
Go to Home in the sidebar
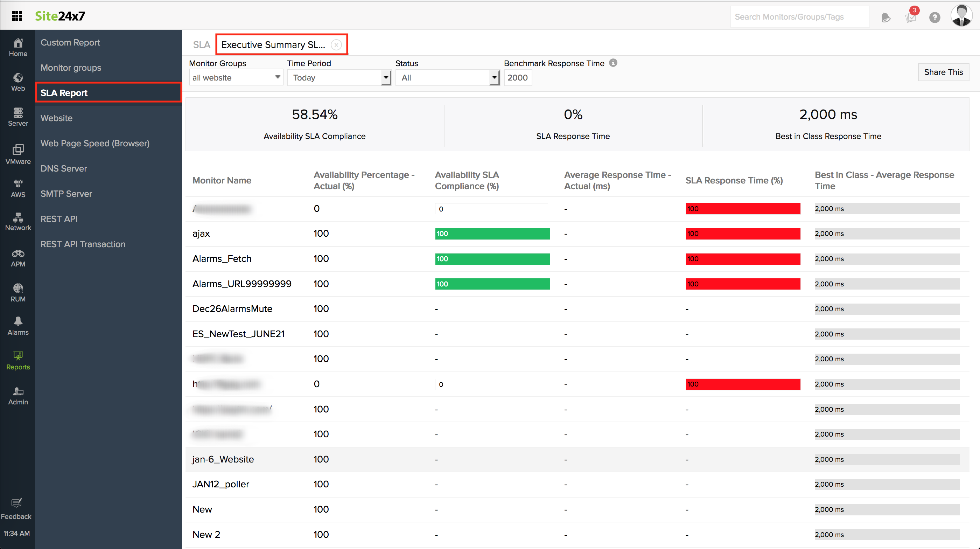pyautogui.click(x=18, y=47)
